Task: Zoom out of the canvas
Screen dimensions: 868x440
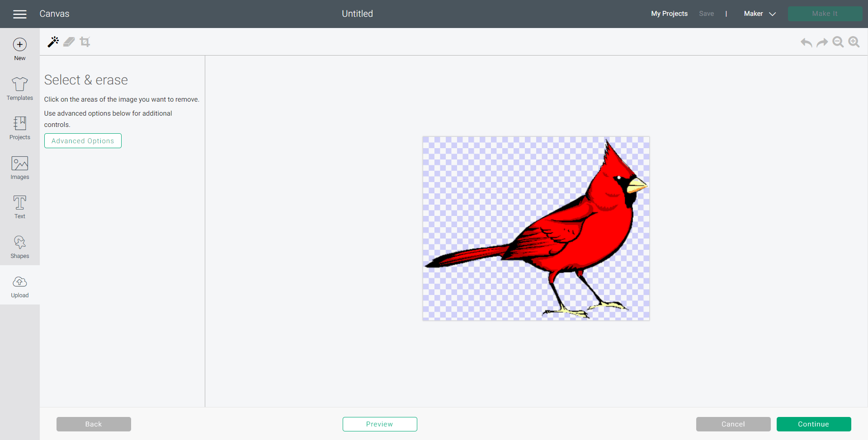Action: [x=838, y=42]
